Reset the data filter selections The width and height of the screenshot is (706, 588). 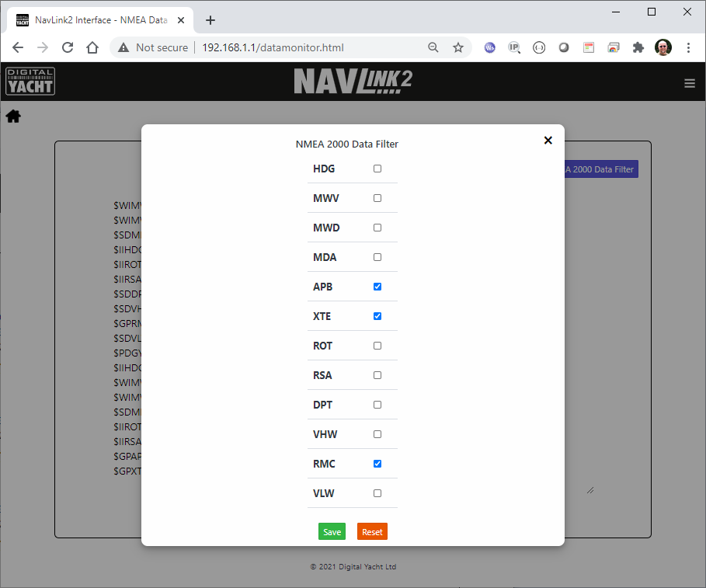coord(372,531)
